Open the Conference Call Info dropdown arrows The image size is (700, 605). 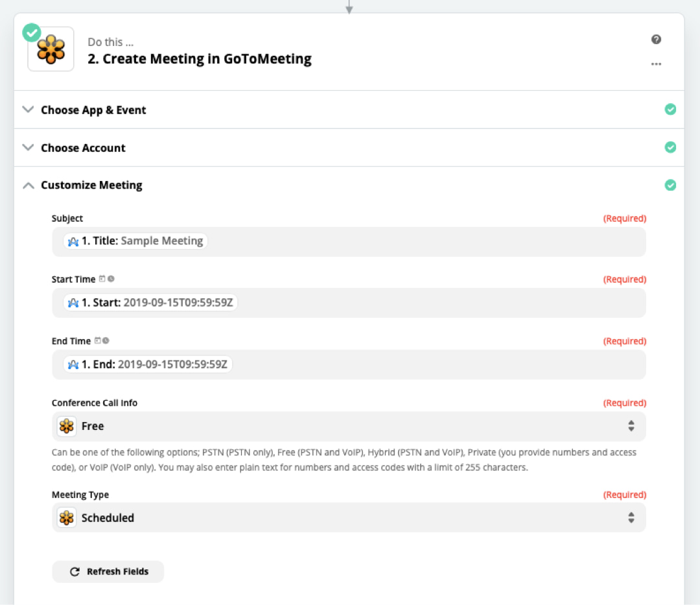point(631,426)
